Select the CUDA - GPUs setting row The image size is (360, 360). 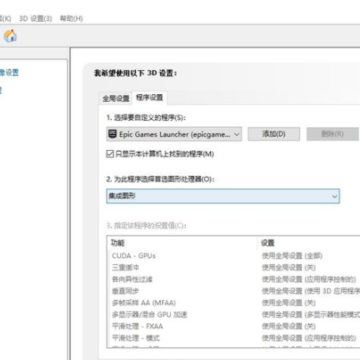tap(233, 256)
